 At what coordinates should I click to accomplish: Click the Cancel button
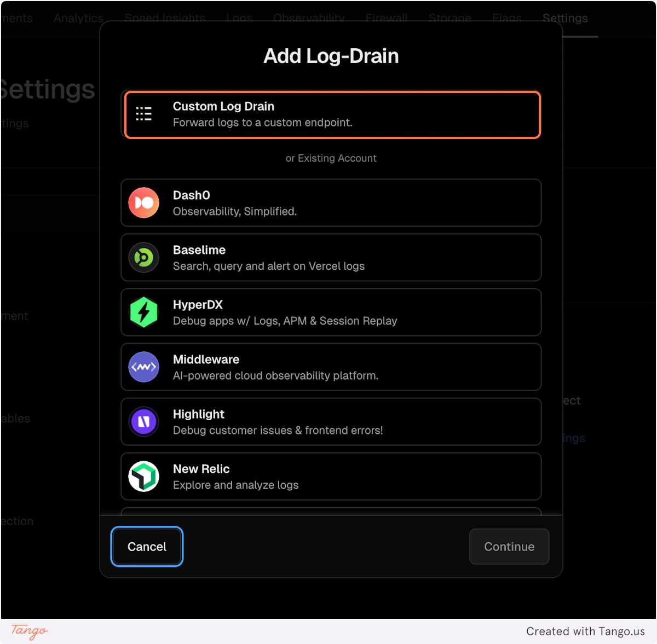click(146, 546)
